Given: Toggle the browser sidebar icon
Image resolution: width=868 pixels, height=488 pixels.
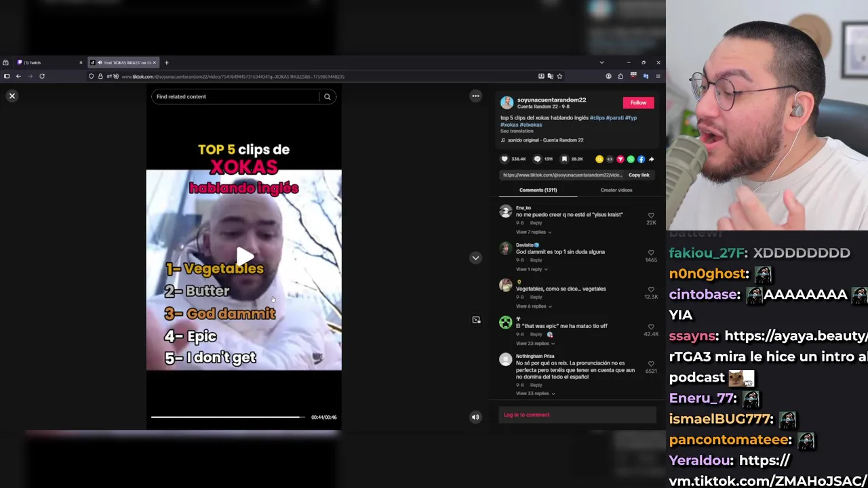Looking at the screenshot, I should tap(6, 77).
